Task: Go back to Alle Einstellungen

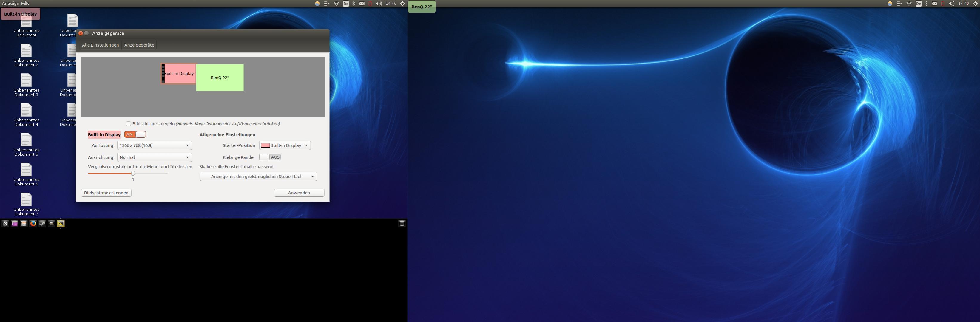Action: click(101, 45)
